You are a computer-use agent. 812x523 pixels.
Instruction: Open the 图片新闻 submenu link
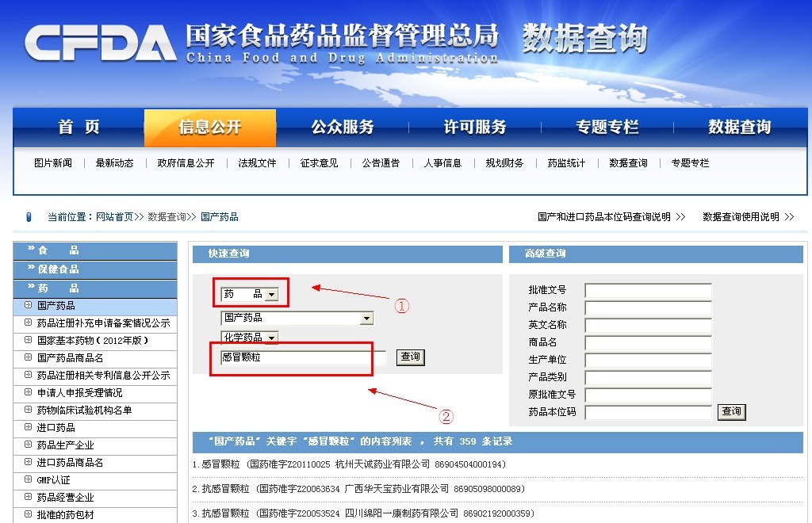tap(53, 163)
